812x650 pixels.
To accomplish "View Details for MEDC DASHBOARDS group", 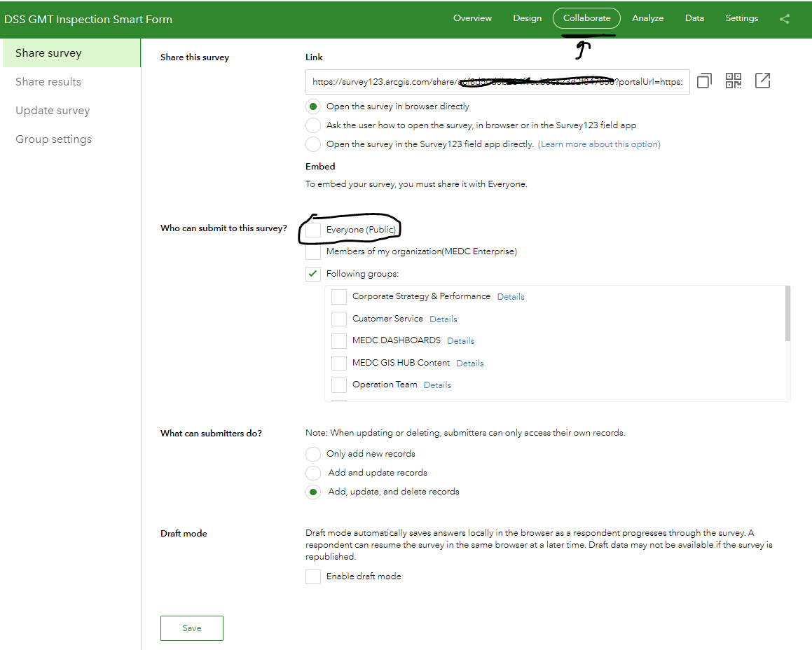I will pos(460,341).
